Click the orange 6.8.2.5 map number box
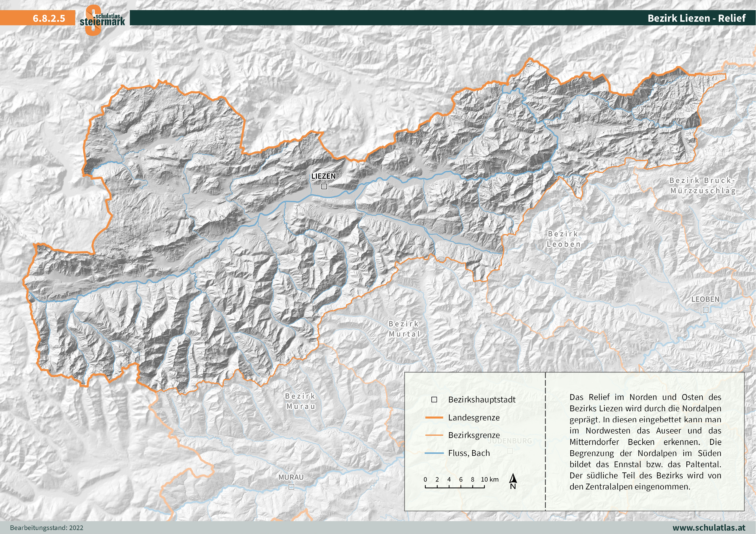The height and width of the screenshot is (534, 756). (49, 18)
